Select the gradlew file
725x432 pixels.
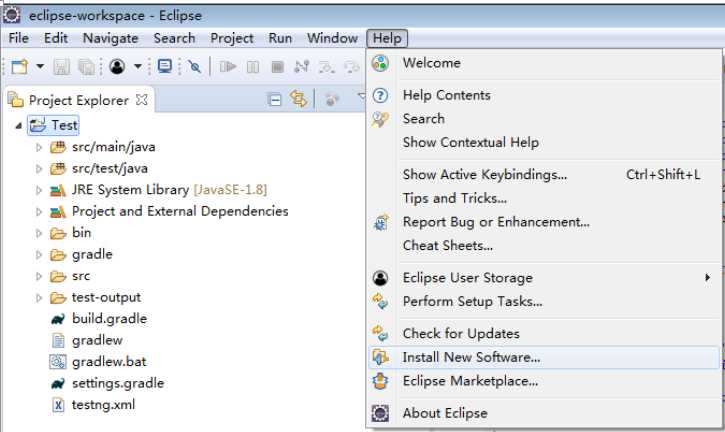coord(97,340)
